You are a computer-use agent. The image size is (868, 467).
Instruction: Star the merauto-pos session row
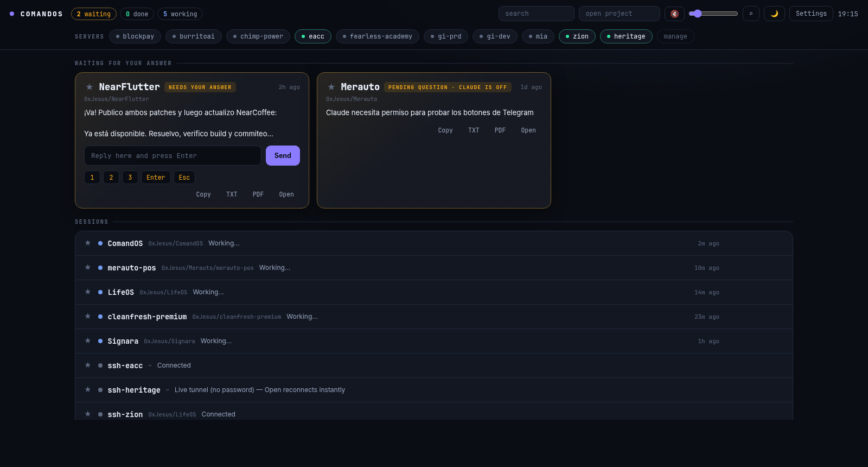(x=88, y=267)
